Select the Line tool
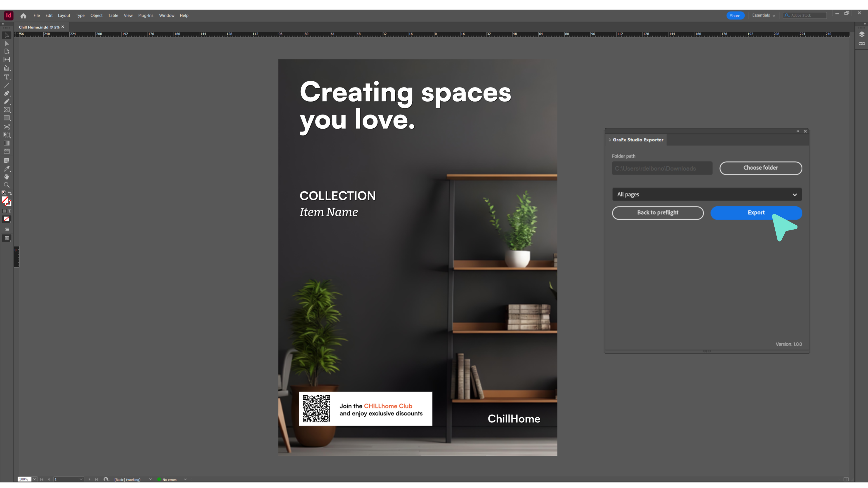Viewport: 868px width, 488px height. point(7,85)
